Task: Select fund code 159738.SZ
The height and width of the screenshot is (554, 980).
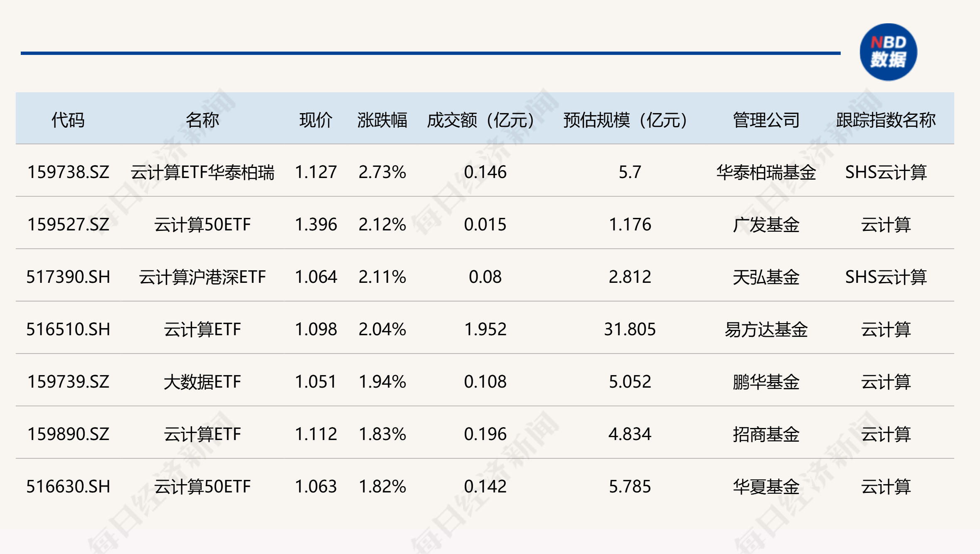Action: 68,172
